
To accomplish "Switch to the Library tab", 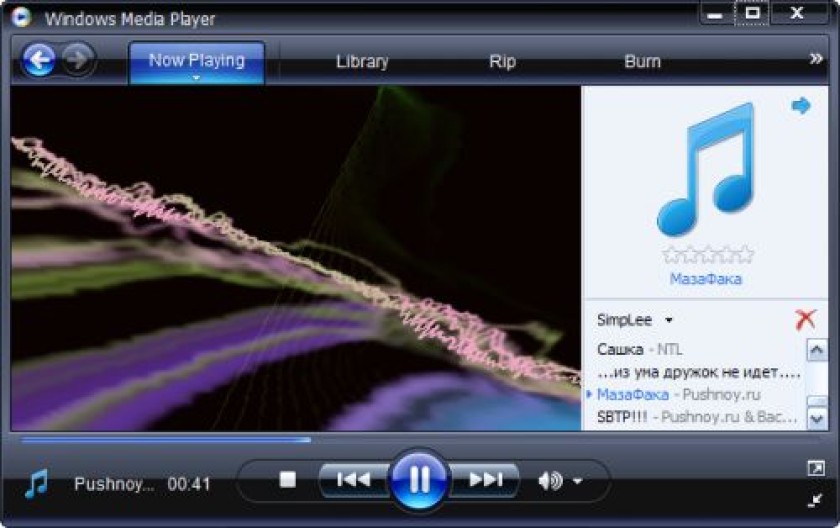I will click(362, 62).
